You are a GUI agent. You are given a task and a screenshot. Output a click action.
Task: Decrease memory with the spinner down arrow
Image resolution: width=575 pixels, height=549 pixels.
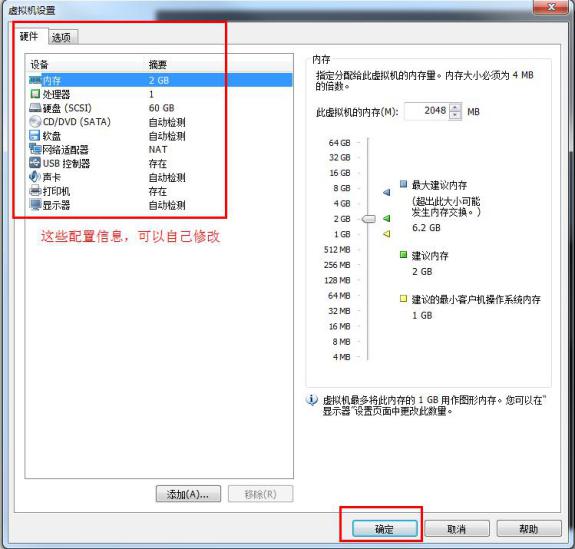pos(455,115)
